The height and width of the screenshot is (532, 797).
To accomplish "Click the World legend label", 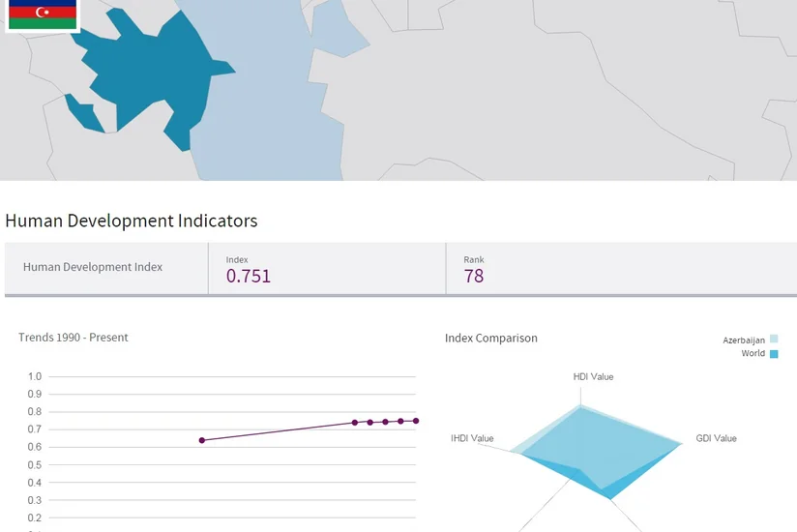I will (x=753, y=353).
